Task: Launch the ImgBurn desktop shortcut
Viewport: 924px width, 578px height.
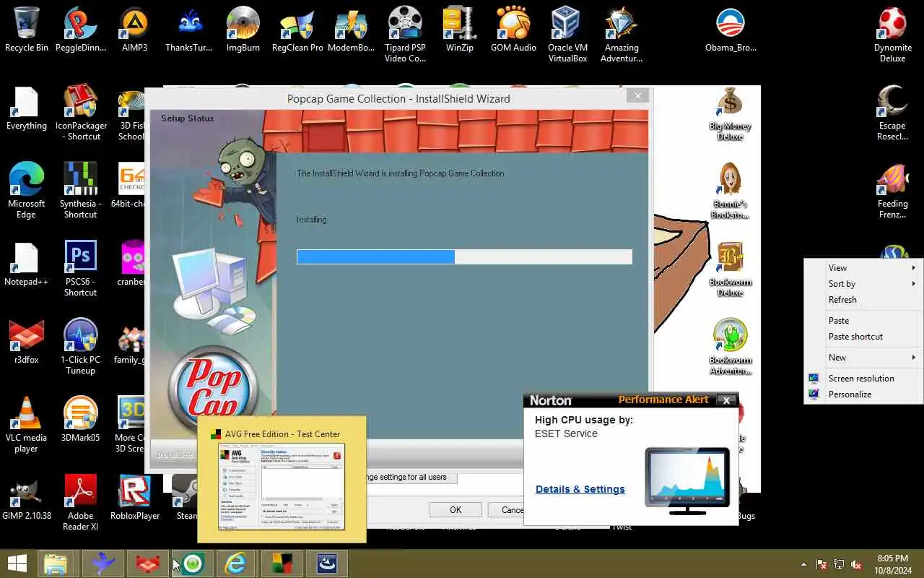Action: tap(243, 30)
